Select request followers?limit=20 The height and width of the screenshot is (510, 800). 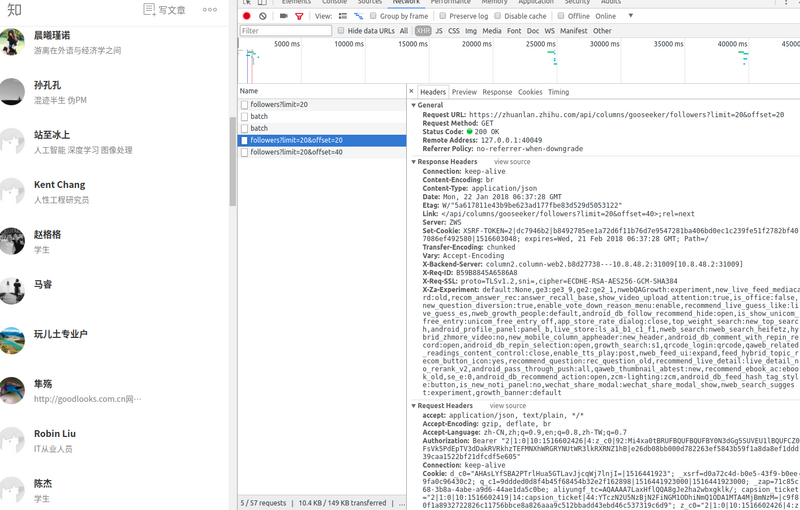point(322,105)
